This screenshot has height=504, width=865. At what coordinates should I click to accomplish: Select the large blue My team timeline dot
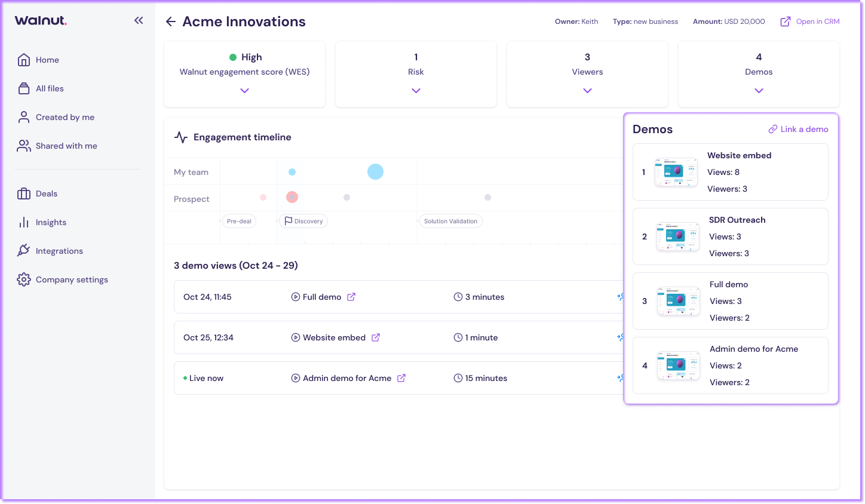(375, 172)
